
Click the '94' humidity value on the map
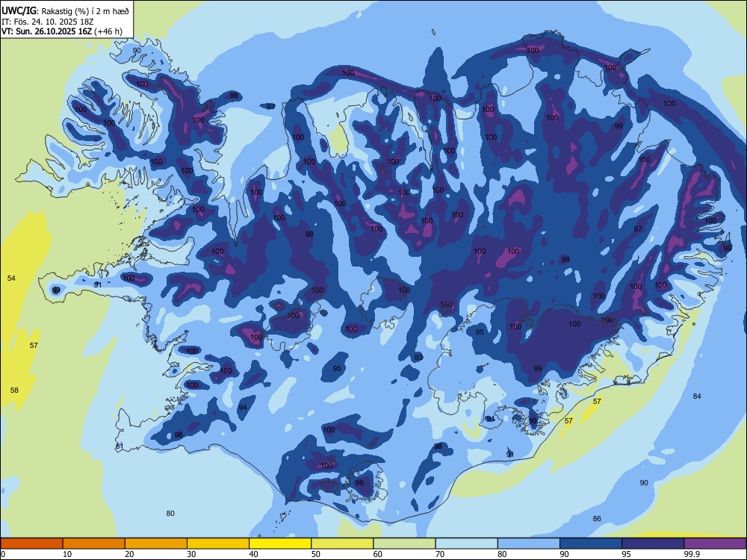[x=243, y=408]
